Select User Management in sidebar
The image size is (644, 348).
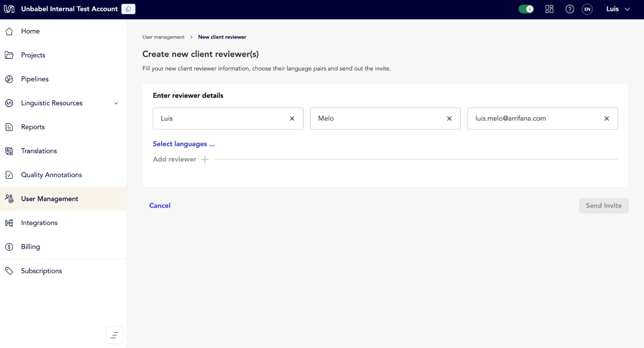[x=63, y=199]
